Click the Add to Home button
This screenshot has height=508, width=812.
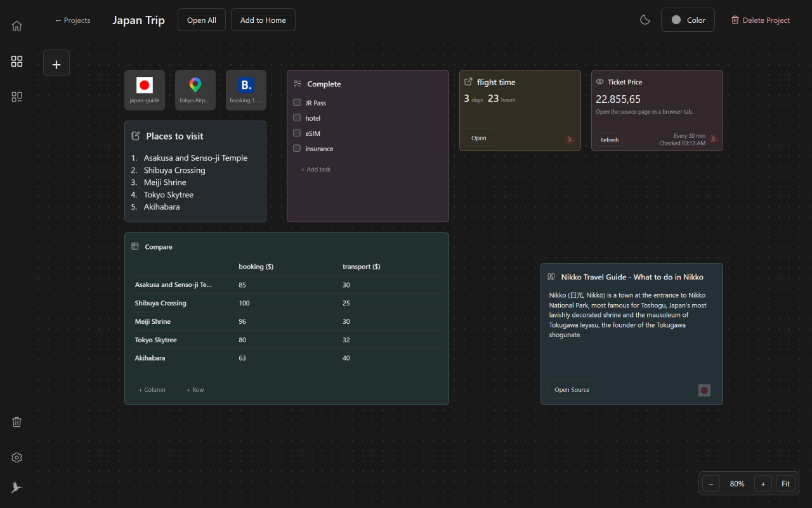click(x=263, y=20)
